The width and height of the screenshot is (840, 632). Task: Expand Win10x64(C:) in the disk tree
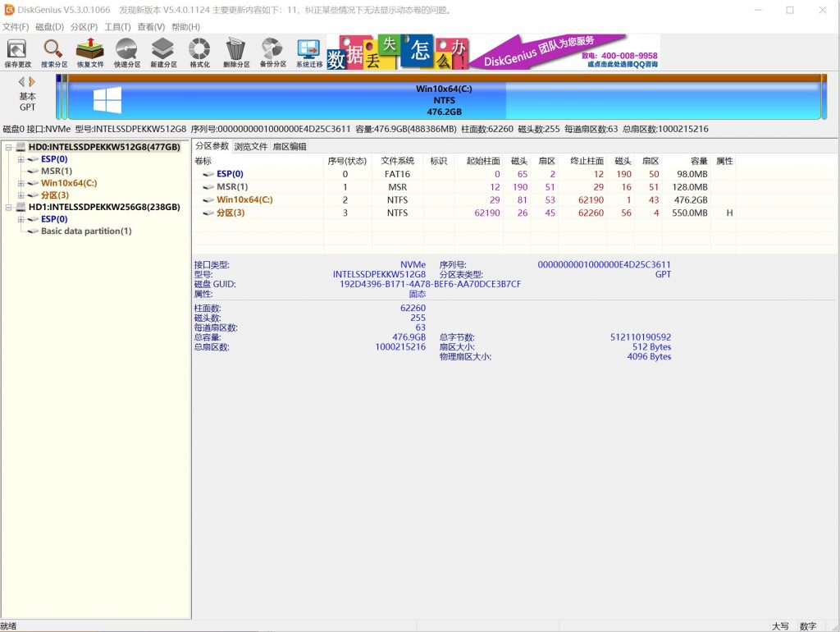point(21,183)
